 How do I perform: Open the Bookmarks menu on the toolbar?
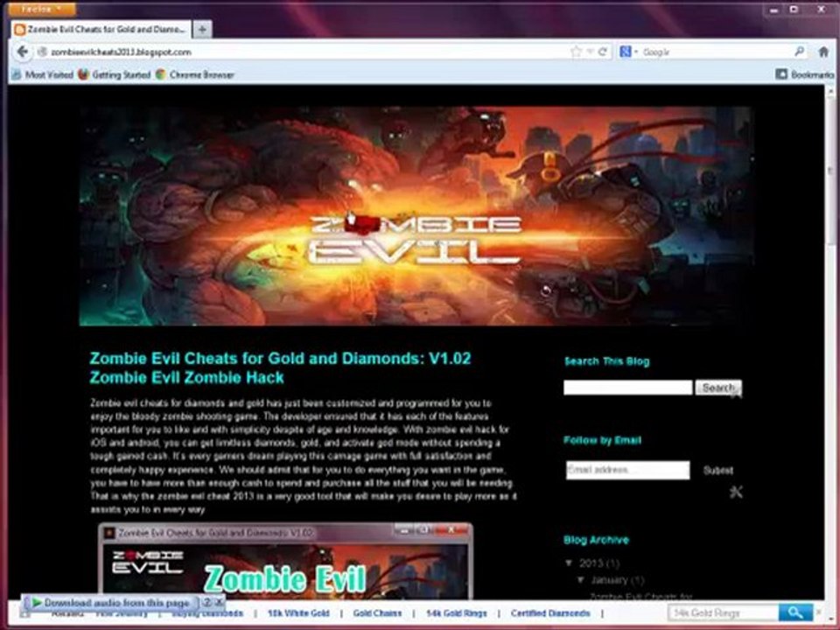pyautogui.click(x=805, y=74)
